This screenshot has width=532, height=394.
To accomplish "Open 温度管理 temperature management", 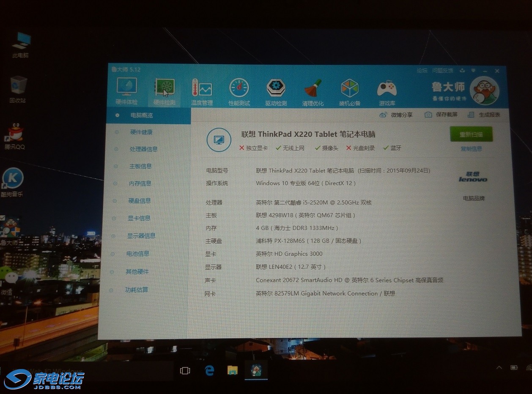I will pyautogui.click(x=202, y=92).
